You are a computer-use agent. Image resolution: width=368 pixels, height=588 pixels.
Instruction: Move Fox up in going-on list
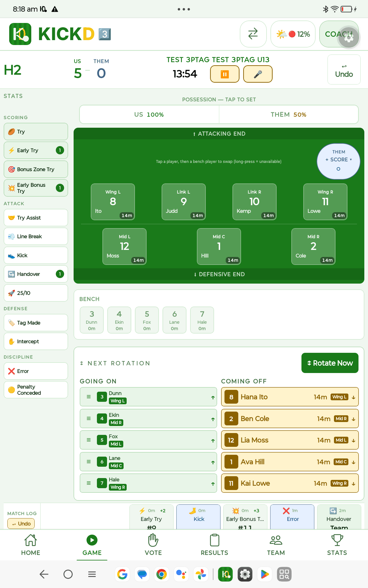213,441
